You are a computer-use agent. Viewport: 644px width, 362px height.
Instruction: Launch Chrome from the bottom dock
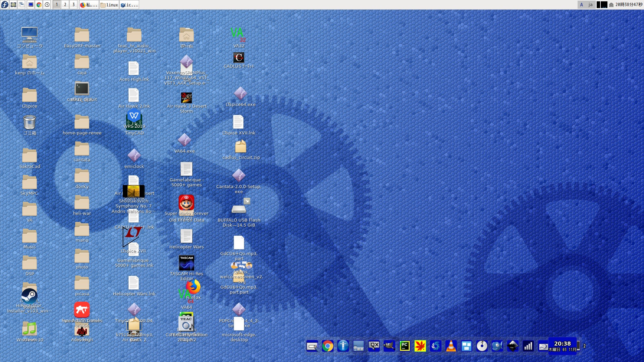point(327,346)
